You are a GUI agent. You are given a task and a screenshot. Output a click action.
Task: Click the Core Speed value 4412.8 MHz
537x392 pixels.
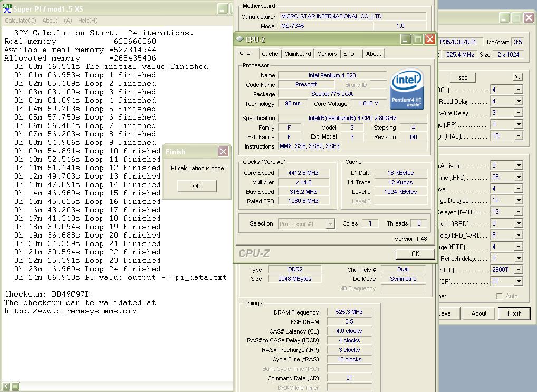303,173
